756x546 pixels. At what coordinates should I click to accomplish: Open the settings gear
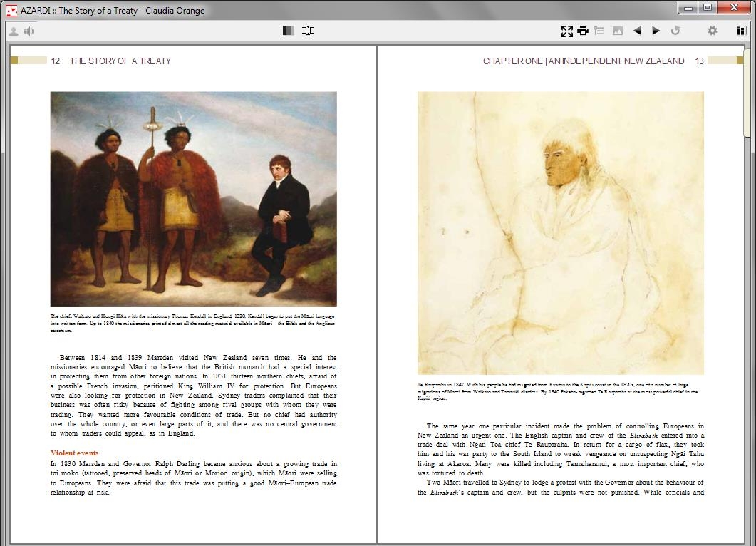(x=712, y=31)
